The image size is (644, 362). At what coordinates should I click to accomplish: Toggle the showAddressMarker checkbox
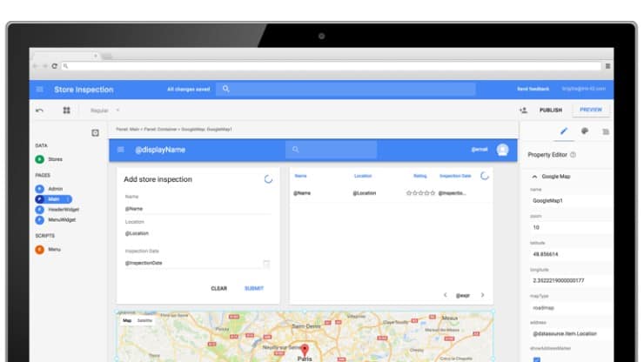coord(537,359)
